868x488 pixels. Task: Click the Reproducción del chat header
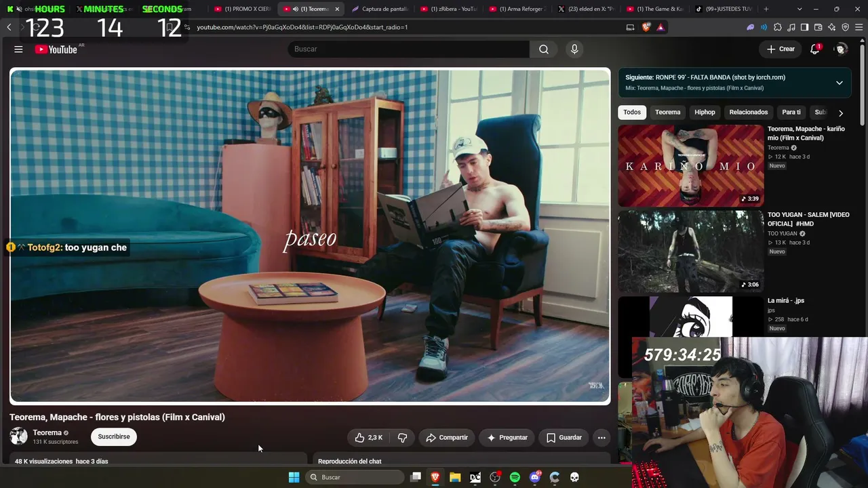[349, 461]
